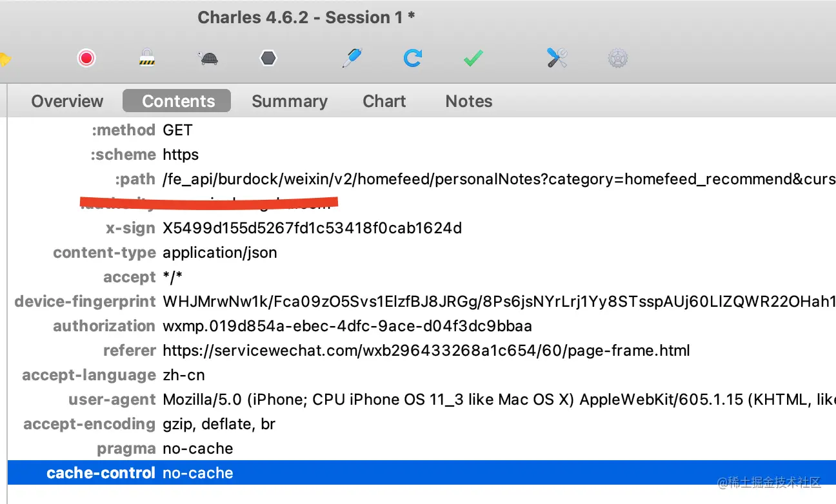Click the green Validate checkmark icon
The width and height of the screenshot is (836, 504).
point(473,59)
